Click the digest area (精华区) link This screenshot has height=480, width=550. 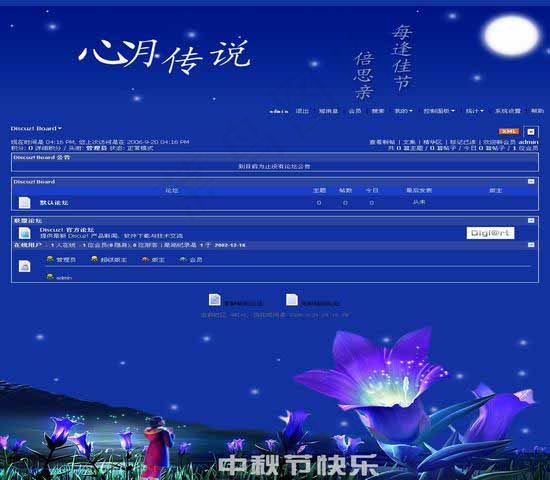[x=432, y=142]
